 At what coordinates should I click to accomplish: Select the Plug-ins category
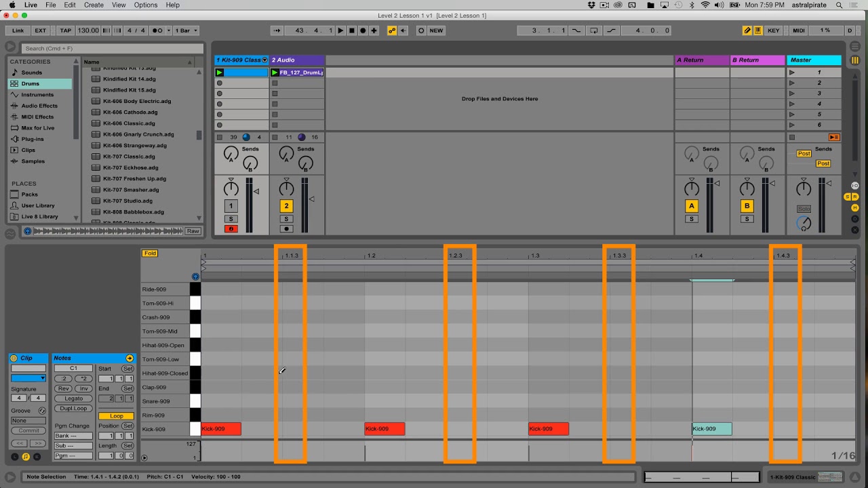pos(32,139)
